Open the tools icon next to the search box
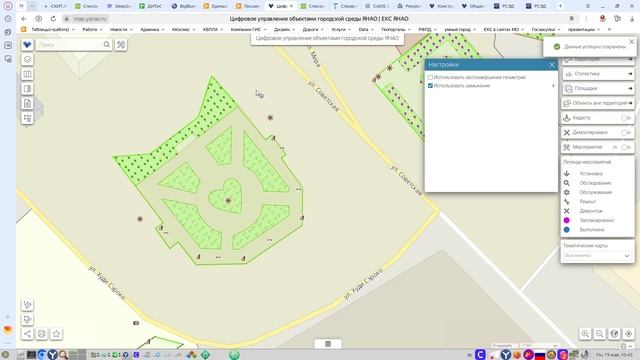640x360 pixels. coord(121,44)
